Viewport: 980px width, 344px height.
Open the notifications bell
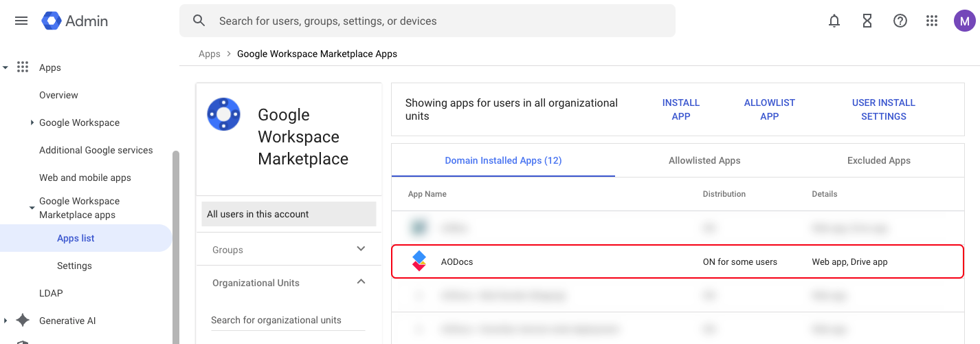point(834,21)
